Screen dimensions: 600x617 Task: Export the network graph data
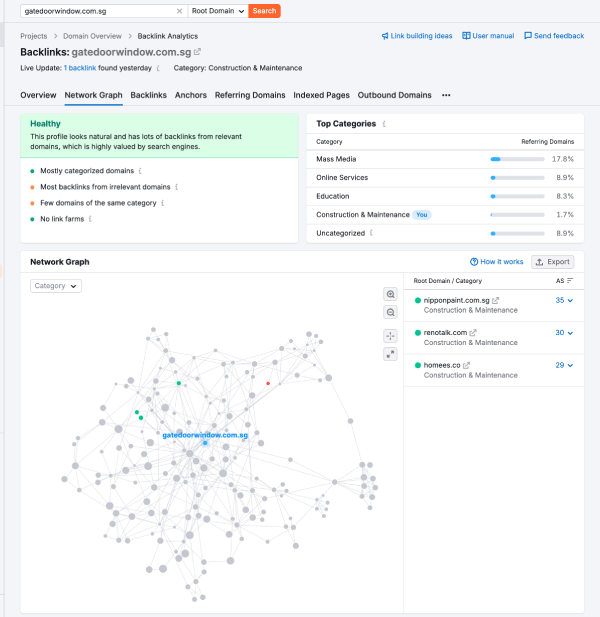pos(552,262)
